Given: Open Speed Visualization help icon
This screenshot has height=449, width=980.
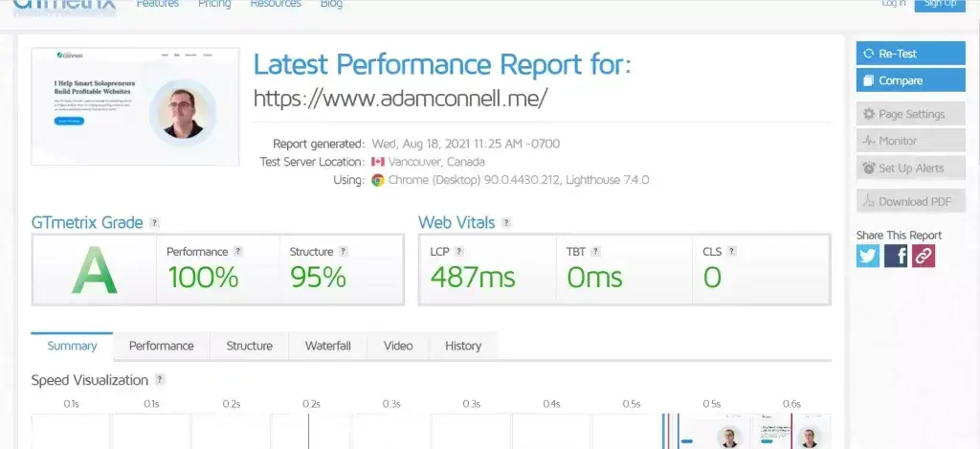Looking at the screenshot, I should pos(160,380).
